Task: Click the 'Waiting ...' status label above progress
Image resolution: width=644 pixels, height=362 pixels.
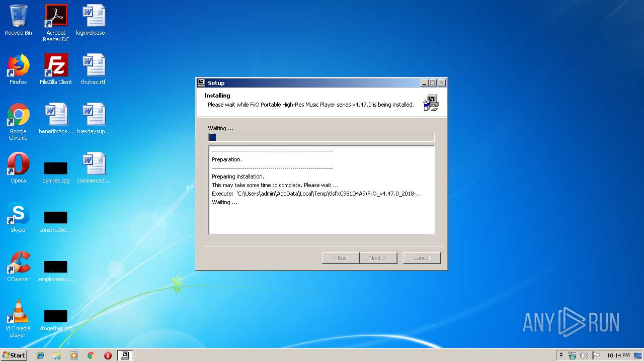Action: [x=221, y=128]
